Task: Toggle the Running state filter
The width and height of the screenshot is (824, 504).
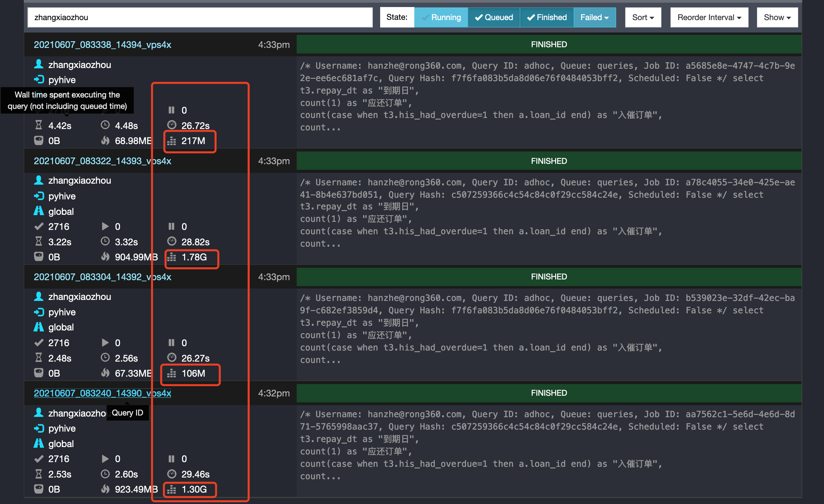Action: point(441,17)
